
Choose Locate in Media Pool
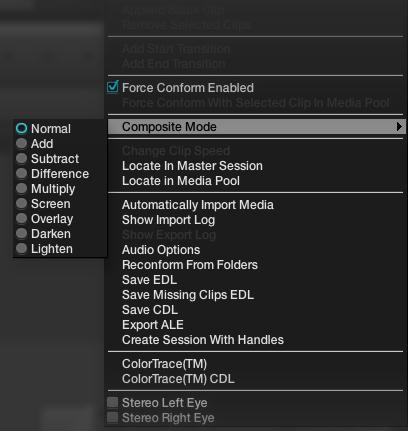[181, 181]
